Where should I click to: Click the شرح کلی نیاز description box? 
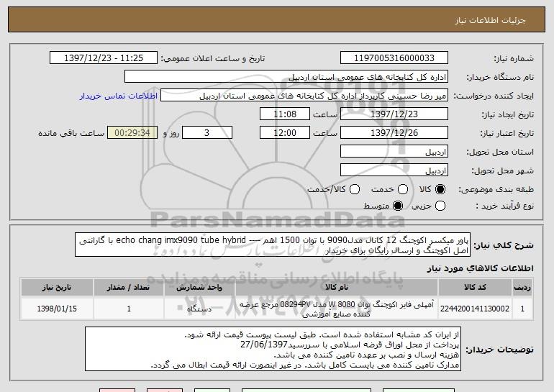[275, 245]
